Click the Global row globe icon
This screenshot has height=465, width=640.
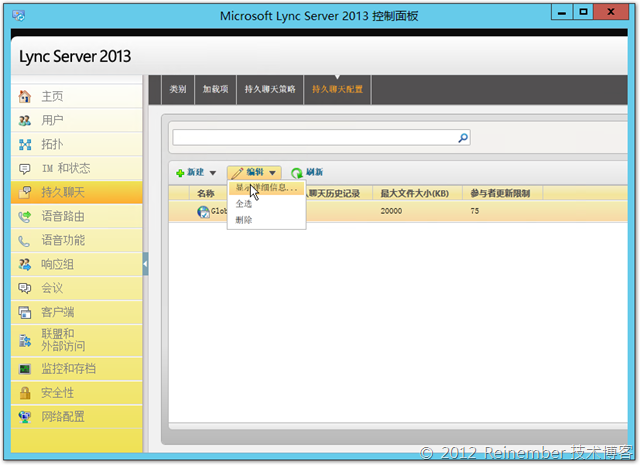pos(203,211)
